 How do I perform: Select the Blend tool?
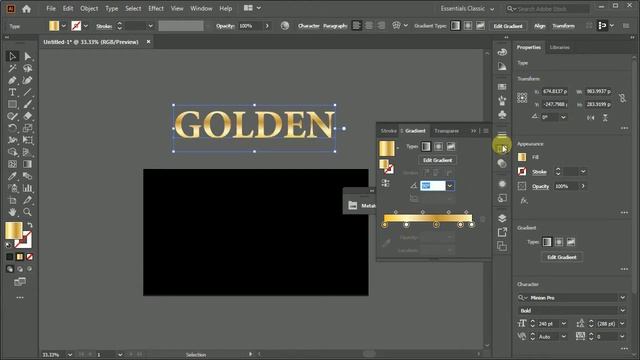pyautogui.click(x=27, y=176)
